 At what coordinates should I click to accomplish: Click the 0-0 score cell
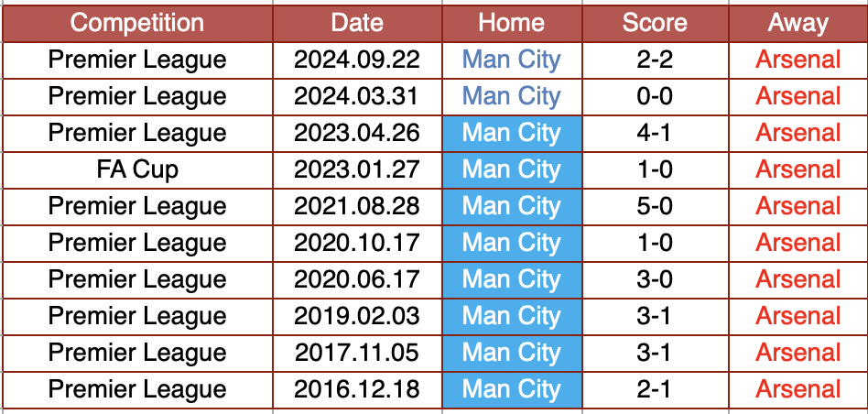[x=654, y=96]
